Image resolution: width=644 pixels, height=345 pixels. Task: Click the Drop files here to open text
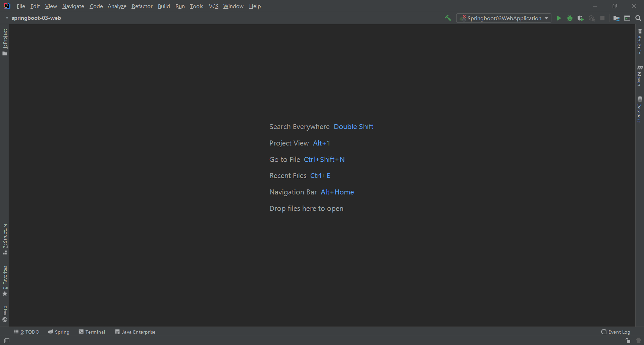pyautogui.click(x=306, y=209)
